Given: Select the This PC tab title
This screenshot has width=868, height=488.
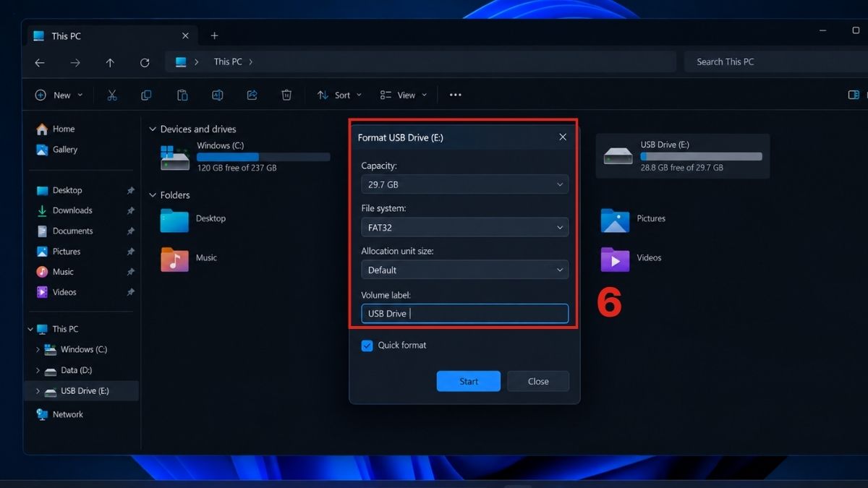Looking at the screenshot, I should [67, 36].
